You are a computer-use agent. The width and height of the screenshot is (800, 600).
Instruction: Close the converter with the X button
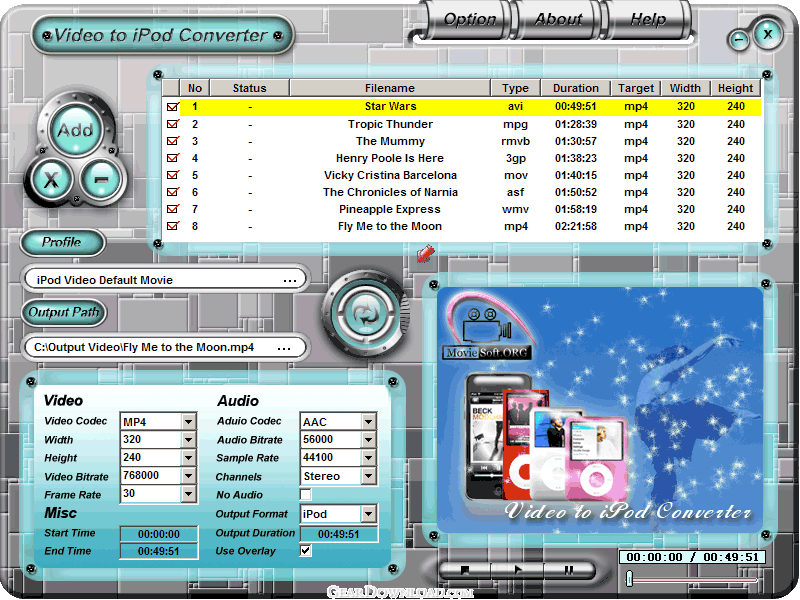point(767,34)
